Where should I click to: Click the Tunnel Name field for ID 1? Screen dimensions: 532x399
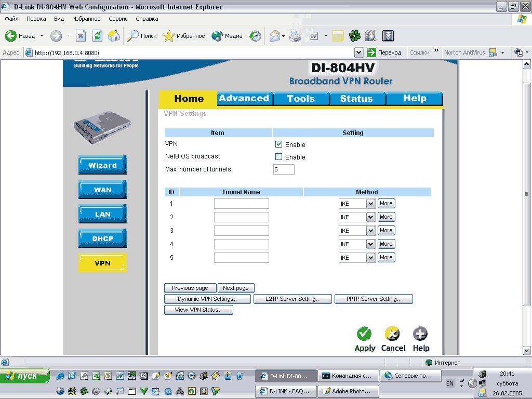click(242, 204)
